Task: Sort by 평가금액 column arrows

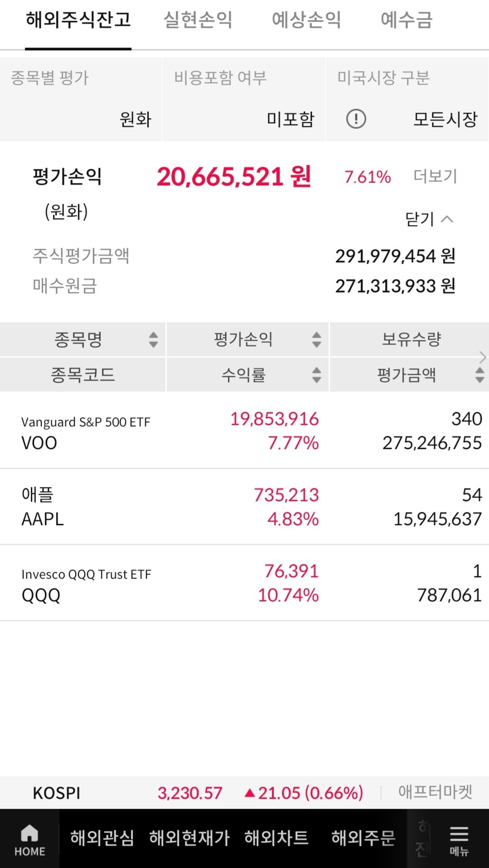Action: 479,375
